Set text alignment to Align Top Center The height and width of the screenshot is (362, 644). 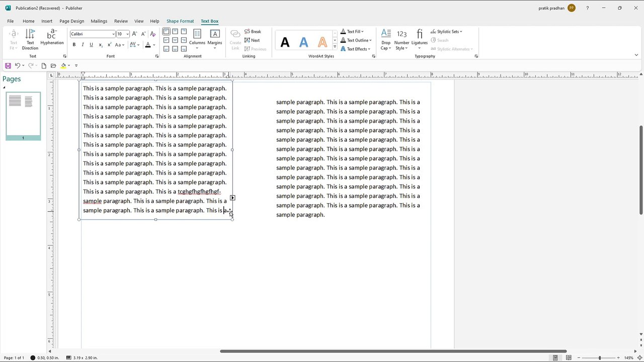tap(175, 32)
